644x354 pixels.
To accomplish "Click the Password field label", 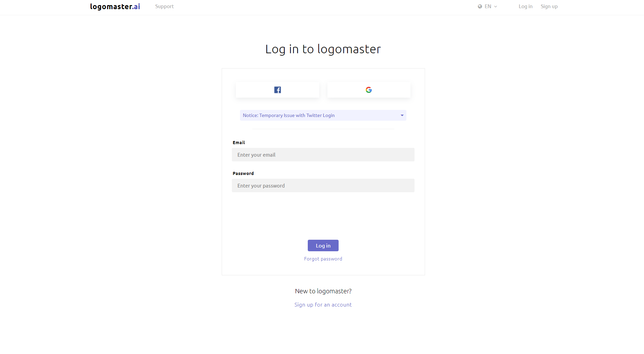I will coord(243,173).
